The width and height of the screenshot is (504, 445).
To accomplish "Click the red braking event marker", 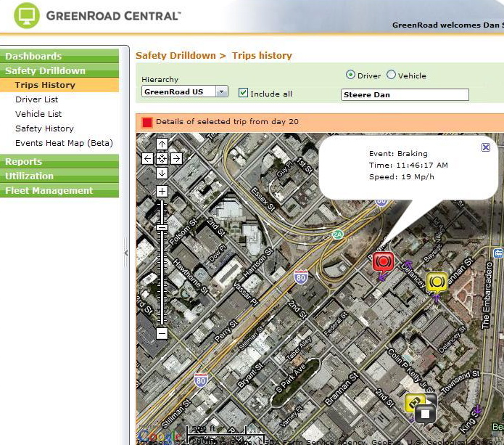I will (383, 261).
